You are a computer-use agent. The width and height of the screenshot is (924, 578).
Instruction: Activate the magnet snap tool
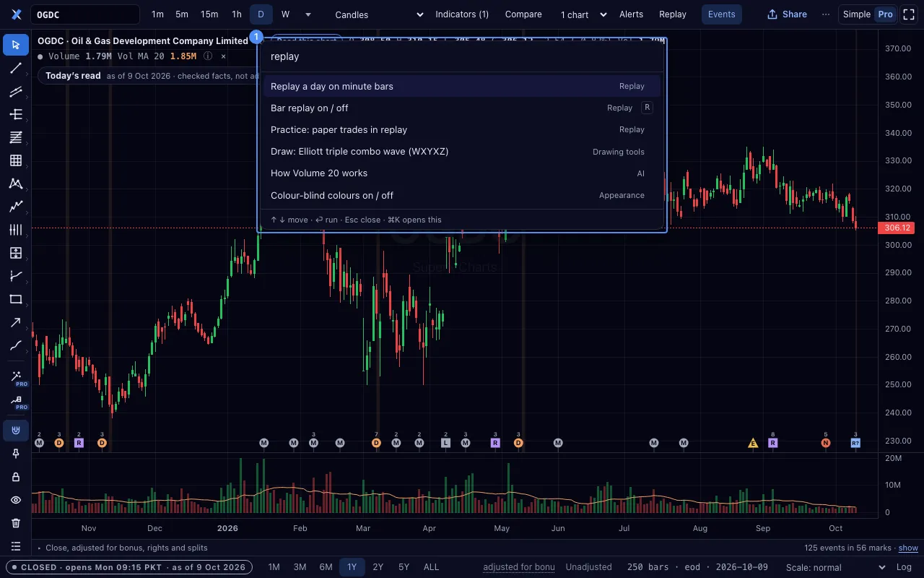click(16, 431)
